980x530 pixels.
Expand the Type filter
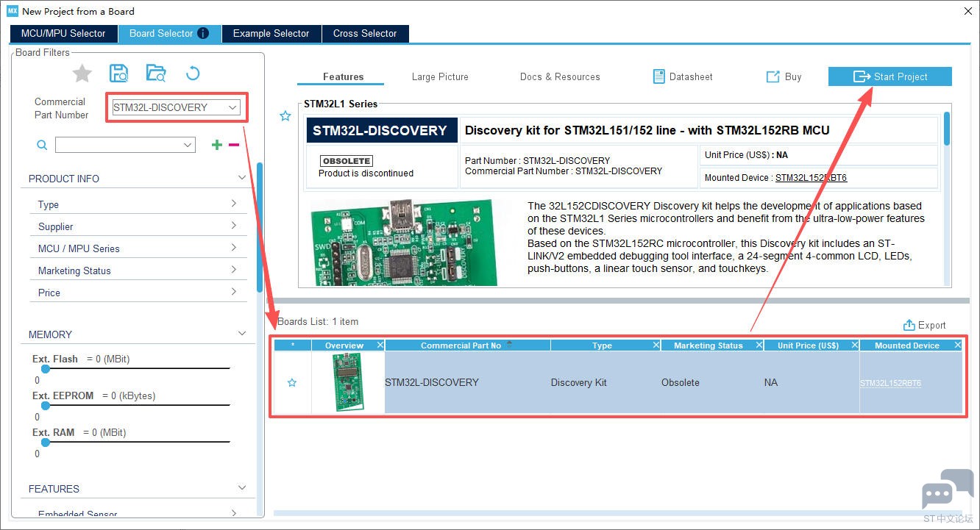pos(234,204)
